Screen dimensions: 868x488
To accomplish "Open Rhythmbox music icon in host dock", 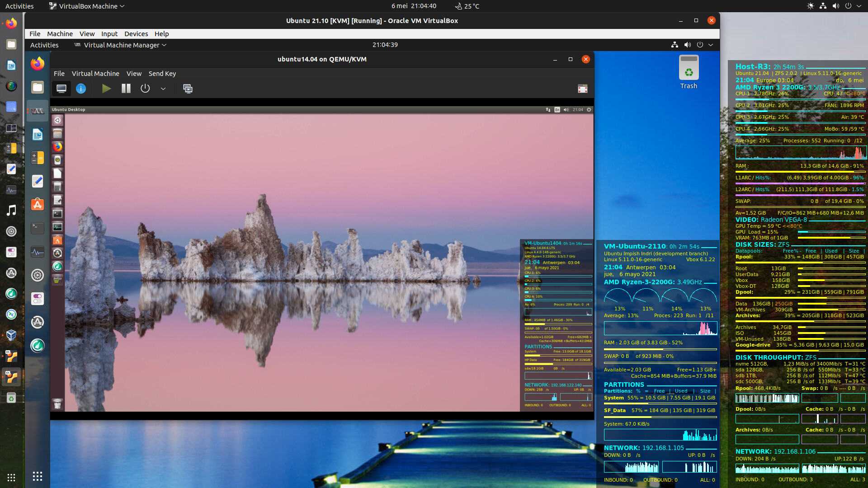I will (x=11, y=210).
